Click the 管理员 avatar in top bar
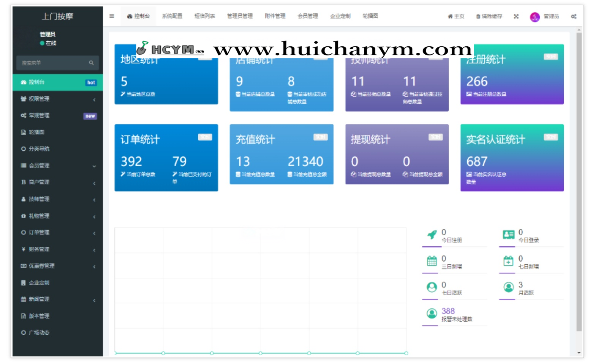Image resolution: width=593 pixels, height=364 pixels. click(x=534, y=17)
